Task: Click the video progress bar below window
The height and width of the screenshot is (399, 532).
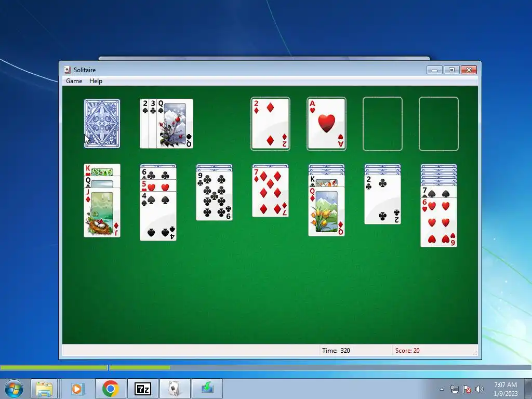Action: click(266, 367)
